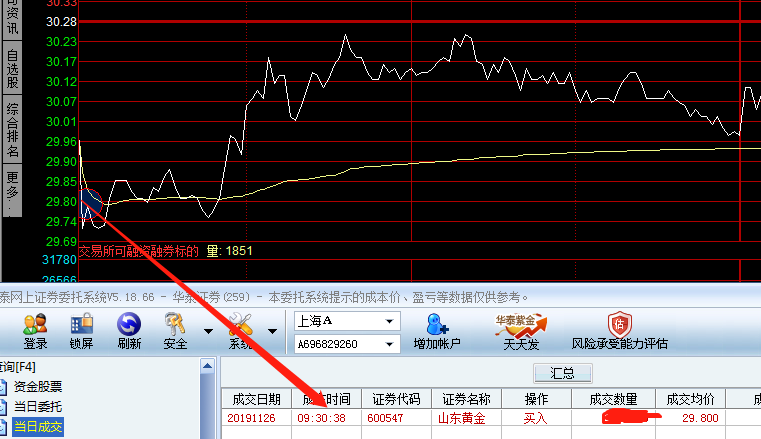Click the 安全 security icon

tap(175, 331)
